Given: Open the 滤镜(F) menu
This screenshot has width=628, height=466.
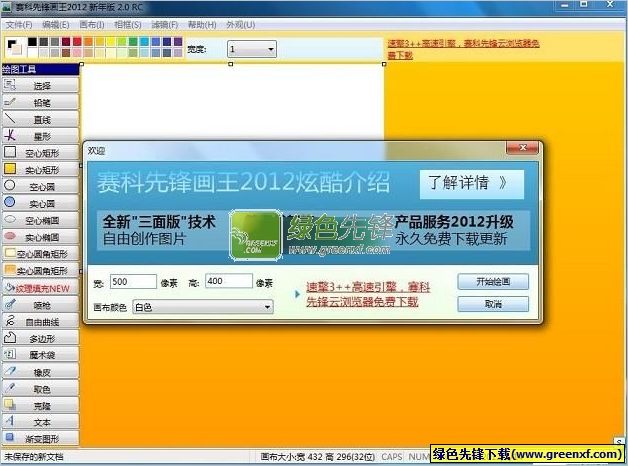Looking at the screenshot, I should pyautogui.click(x=165, y=25).
